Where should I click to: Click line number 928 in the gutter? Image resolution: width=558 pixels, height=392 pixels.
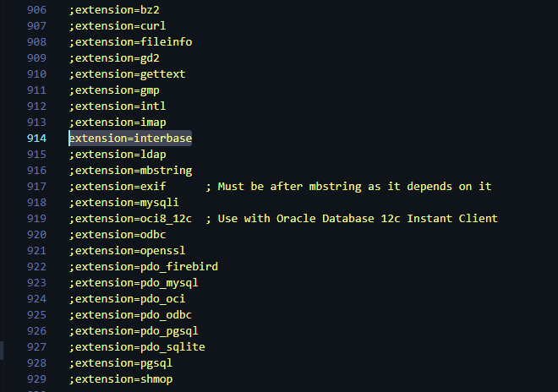coord(36,362)
